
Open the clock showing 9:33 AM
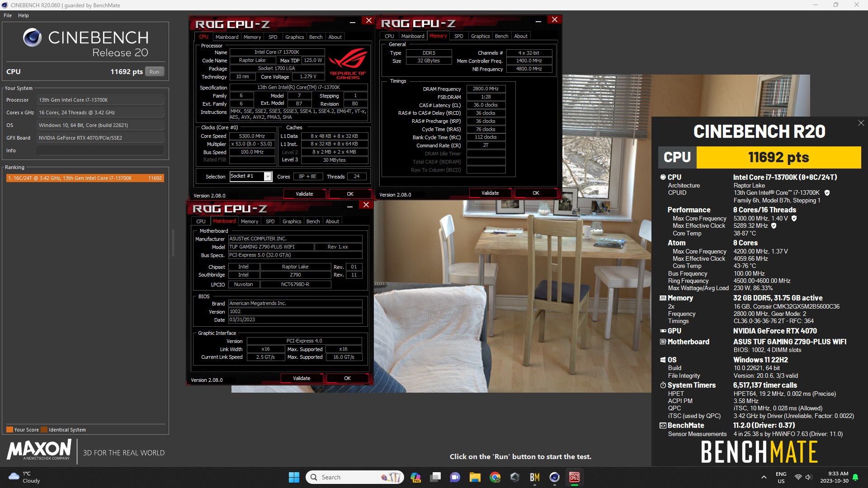pyautogui.click(x=835, y=477)
